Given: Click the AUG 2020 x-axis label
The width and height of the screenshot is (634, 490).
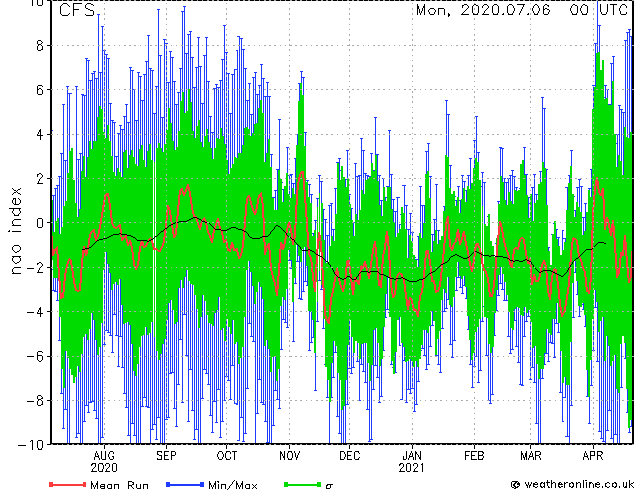Looking at the screenshot, I should coord(104,462).
